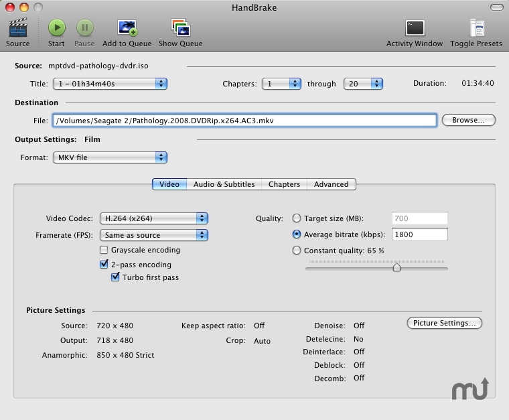Click the yellow minimize window button
Viewport: 509px width, 420px height.
(24, 7)
